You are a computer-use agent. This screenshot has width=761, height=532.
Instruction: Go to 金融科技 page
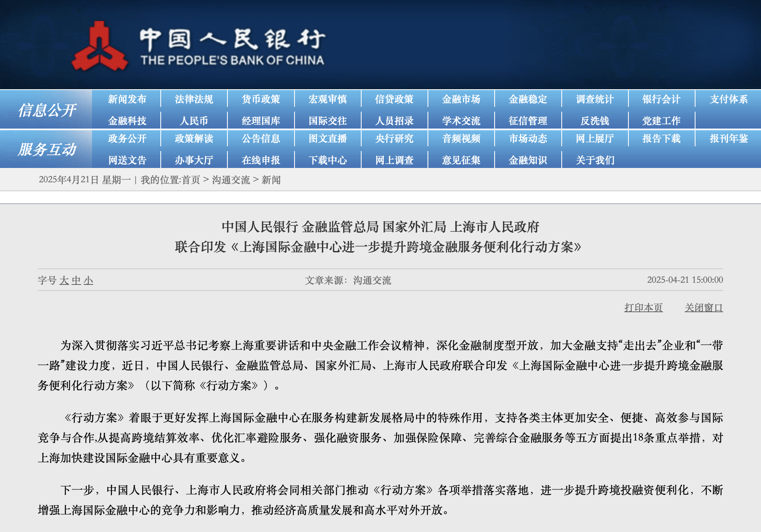[x=127, y=121]
